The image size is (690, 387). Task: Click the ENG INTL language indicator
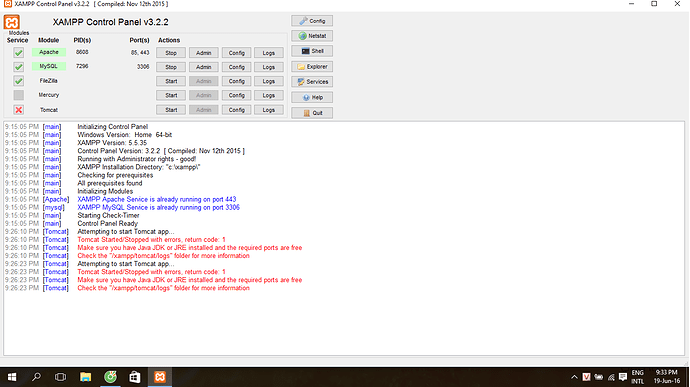[637, 377]
